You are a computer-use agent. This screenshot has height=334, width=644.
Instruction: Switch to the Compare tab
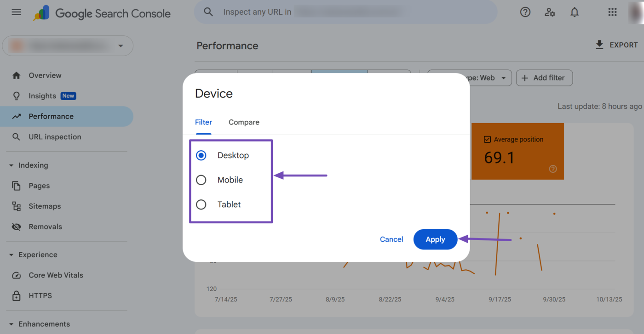click(x=244, y=122)
